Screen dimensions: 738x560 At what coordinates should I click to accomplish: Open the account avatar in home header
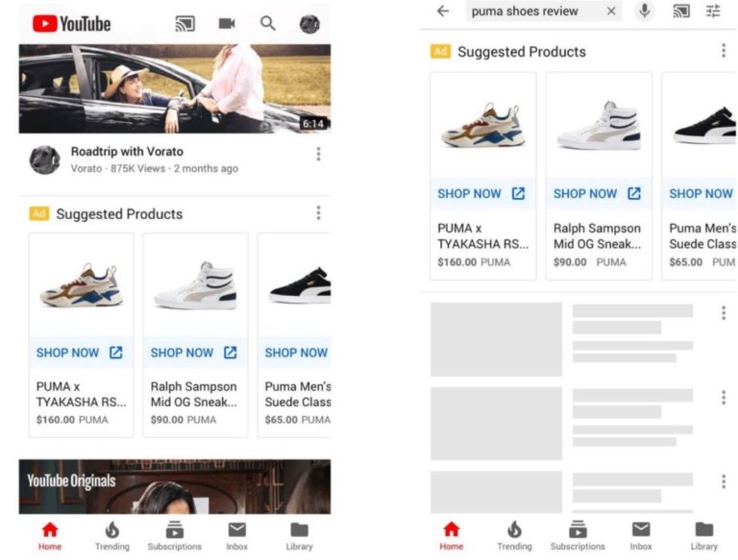(x=309, y=24)
